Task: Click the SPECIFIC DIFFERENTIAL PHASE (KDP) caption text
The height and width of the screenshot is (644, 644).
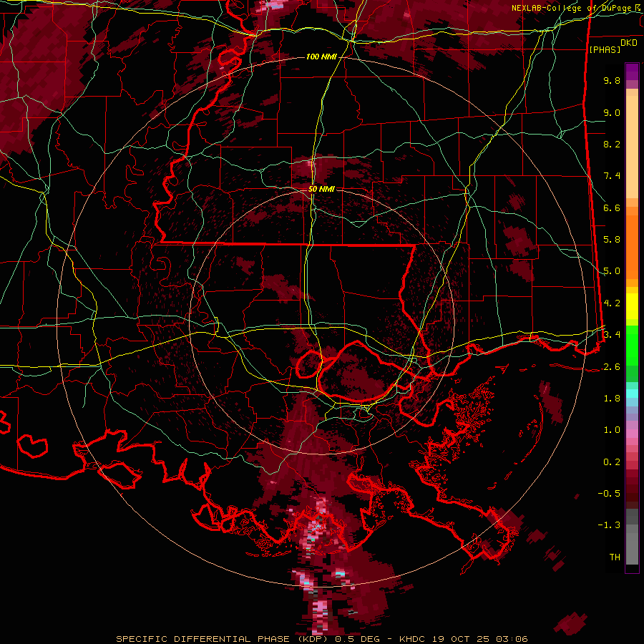Action: (x=225, y=639)
